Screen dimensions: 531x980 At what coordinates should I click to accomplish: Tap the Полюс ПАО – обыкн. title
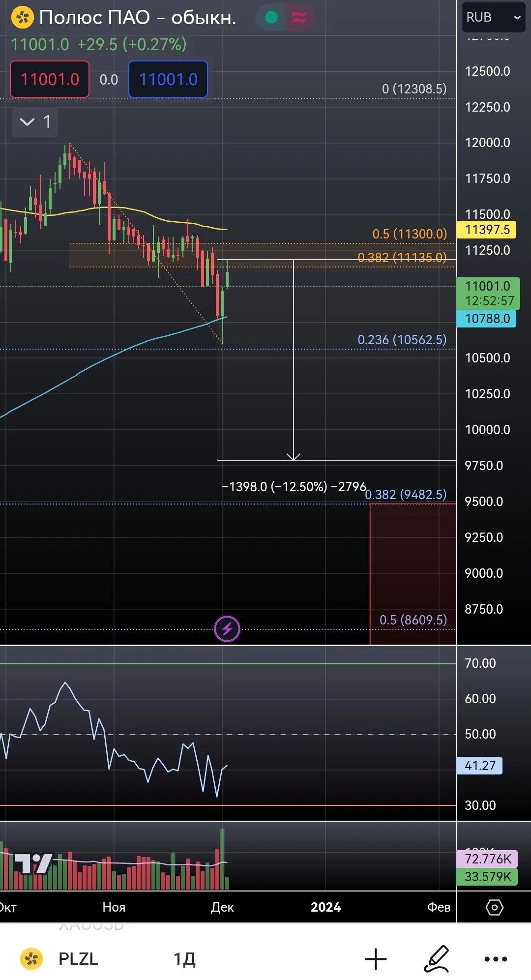pos(138,18)
